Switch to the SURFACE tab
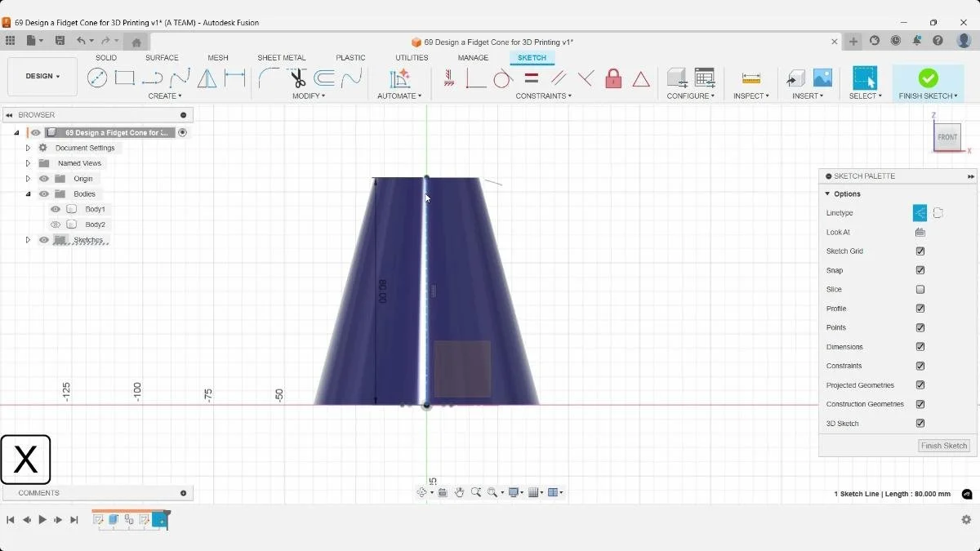The image size is (980, 551). click(x=162, y=58)
